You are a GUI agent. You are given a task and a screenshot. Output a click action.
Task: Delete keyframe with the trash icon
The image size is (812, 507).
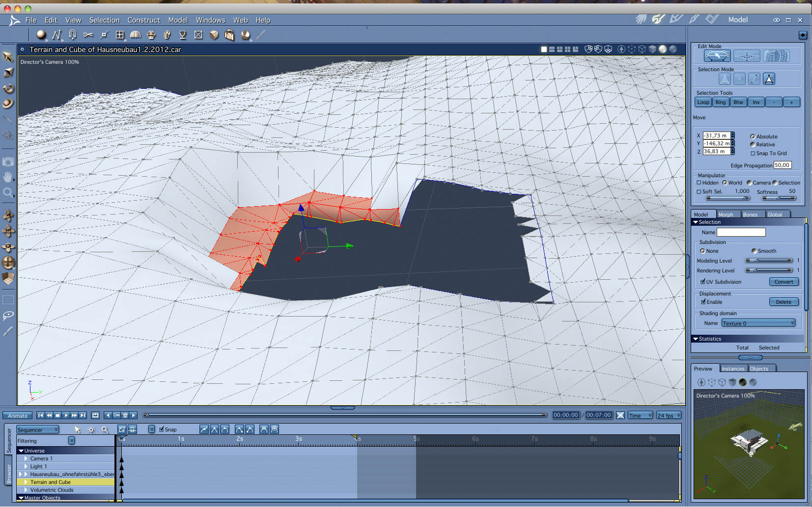(x=125, y=415)
